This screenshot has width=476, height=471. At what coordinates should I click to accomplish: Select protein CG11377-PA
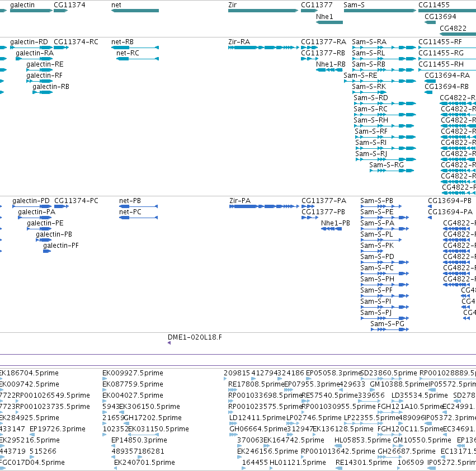(x=308, y=206)
